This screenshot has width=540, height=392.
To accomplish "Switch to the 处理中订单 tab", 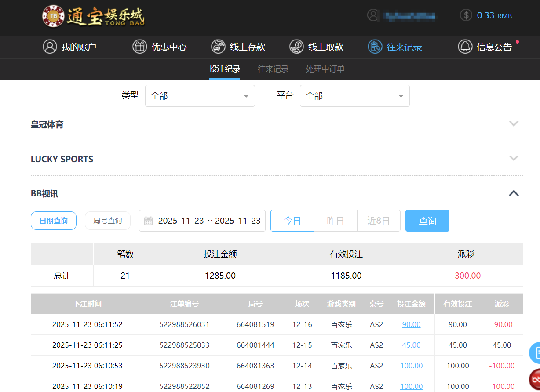I will coord(325,69).
